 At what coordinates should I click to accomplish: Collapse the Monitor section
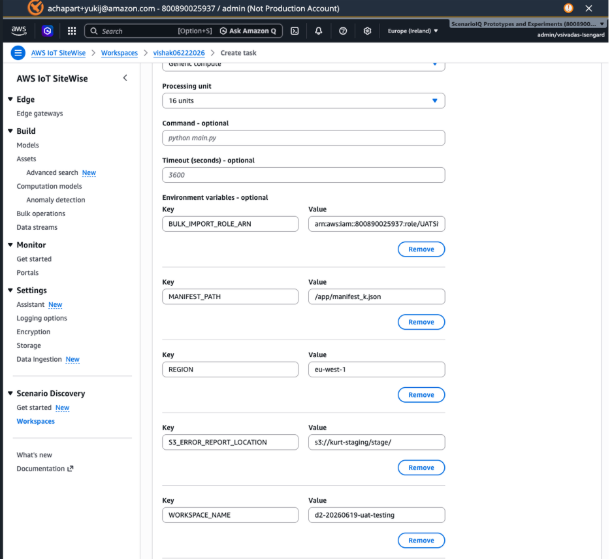(10, 245)
